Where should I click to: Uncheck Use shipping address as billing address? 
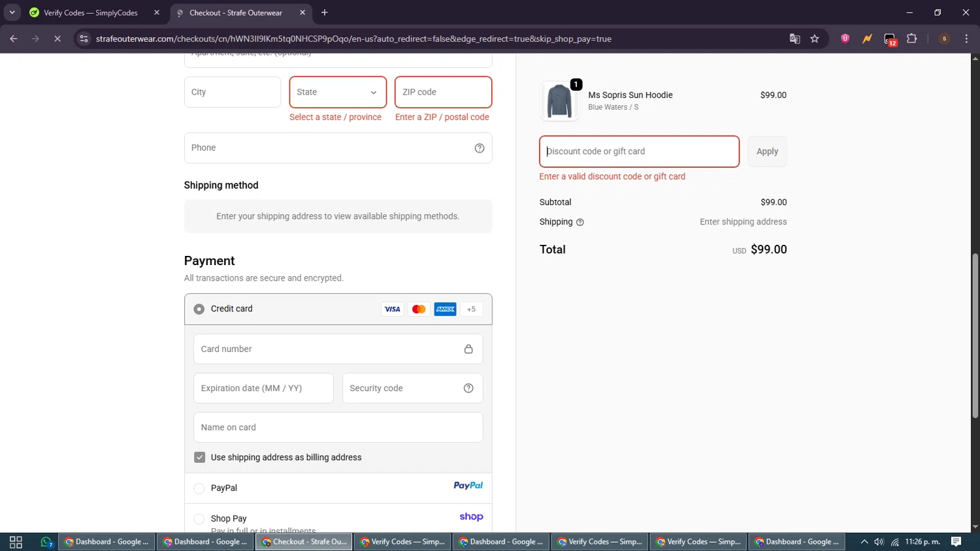[x=200, y=458]
